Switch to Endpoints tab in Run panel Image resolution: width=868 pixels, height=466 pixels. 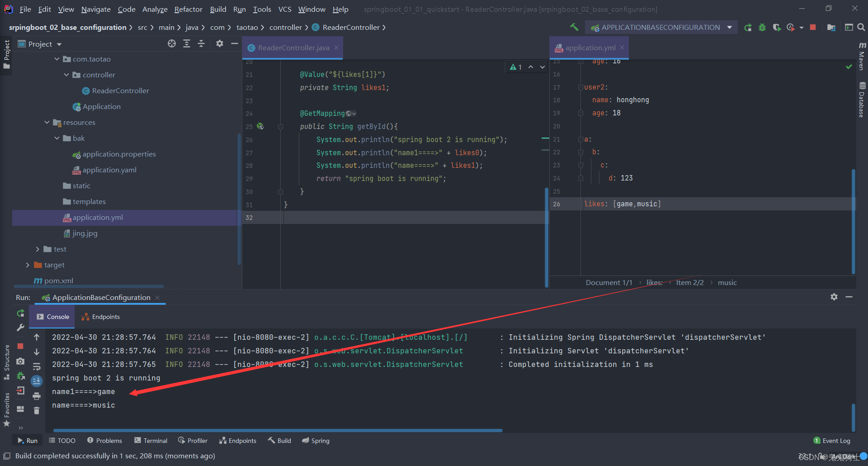click(x=100, y=317)
